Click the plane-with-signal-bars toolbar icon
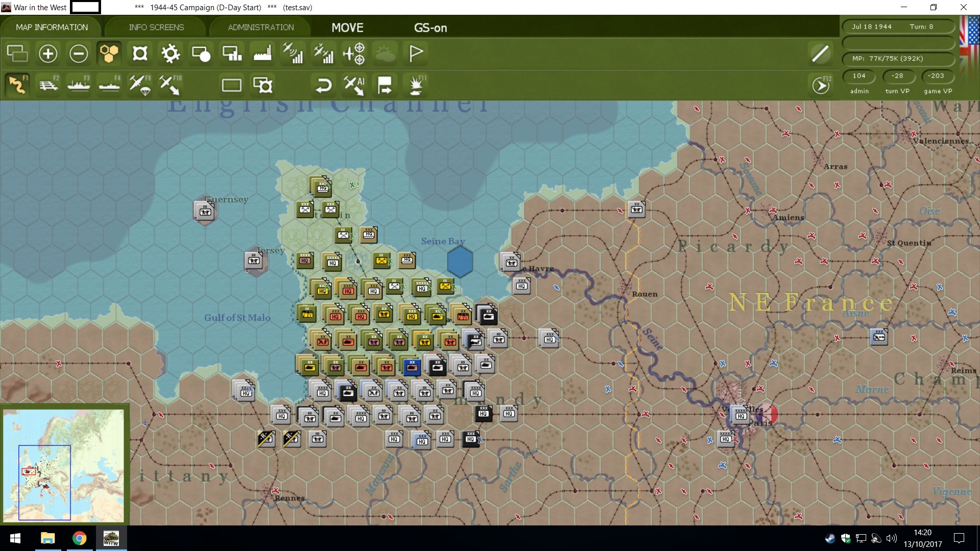Viewport: 980px width, 551px height. (x=293, y=53)
